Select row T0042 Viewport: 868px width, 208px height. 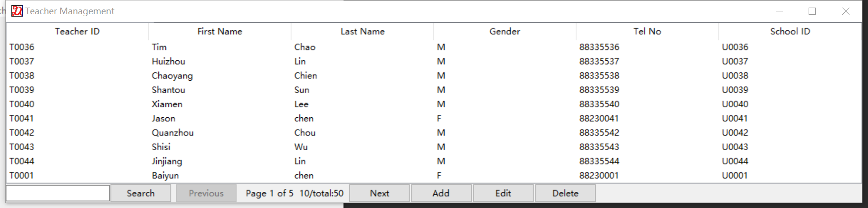(x=434, y=132)
